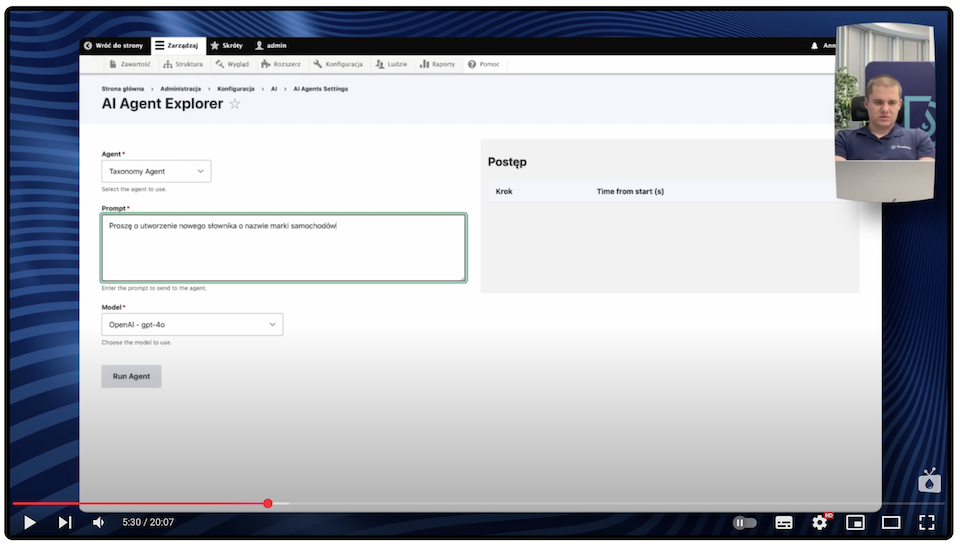Open the Model dropdown
The width and height of the screenshot is (960, 547).
pyautogui.click(x=192, y=325)
